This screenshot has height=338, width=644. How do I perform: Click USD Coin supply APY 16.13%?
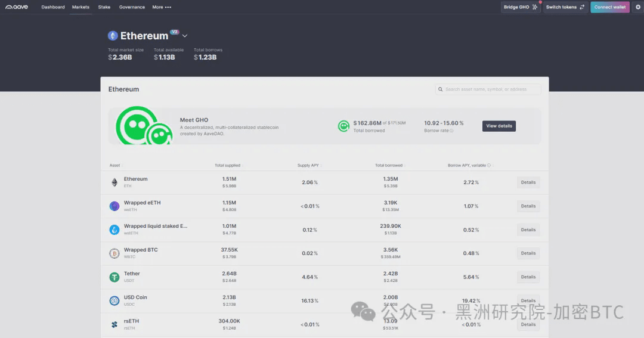[x=309, y=301]
